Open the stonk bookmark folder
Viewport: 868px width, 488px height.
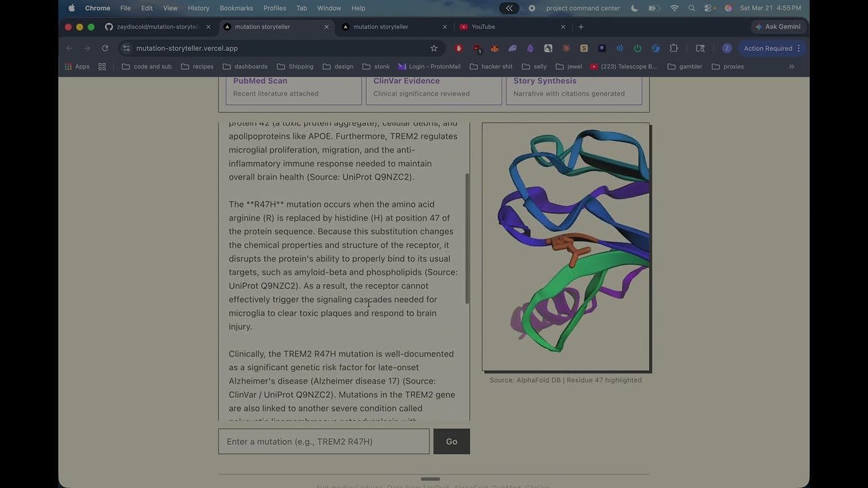pyautogui.click(x=376, y=66)
